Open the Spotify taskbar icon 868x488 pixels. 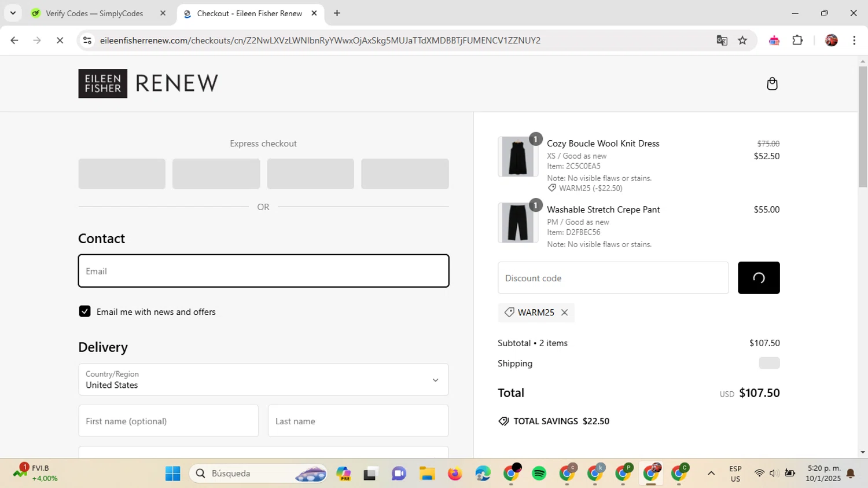click(539, 474)
